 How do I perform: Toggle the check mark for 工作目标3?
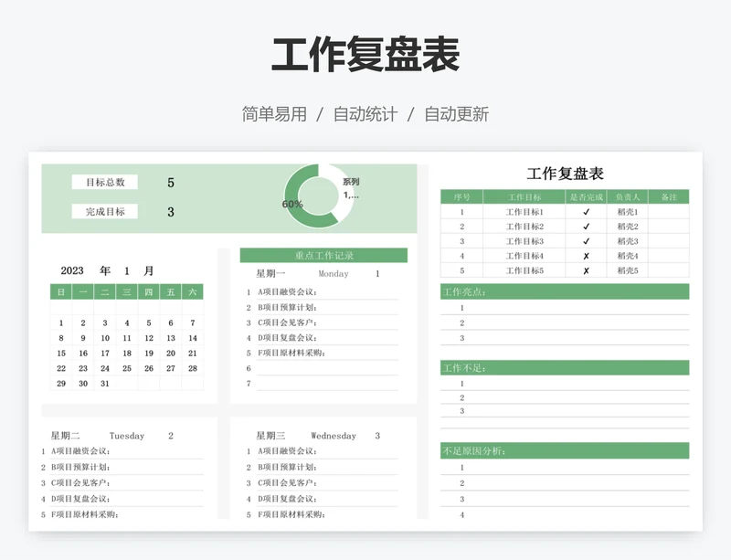586,241
